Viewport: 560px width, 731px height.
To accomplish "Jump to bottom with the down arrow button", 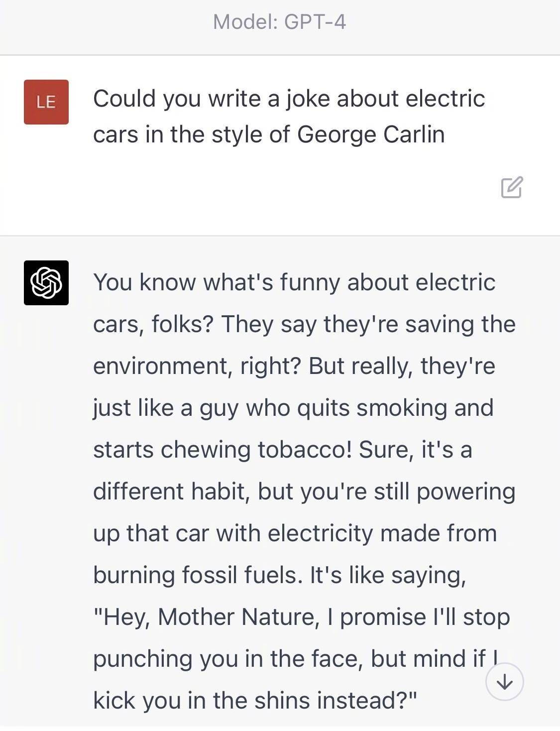I will pyautogui.click(x=505, y=682).
